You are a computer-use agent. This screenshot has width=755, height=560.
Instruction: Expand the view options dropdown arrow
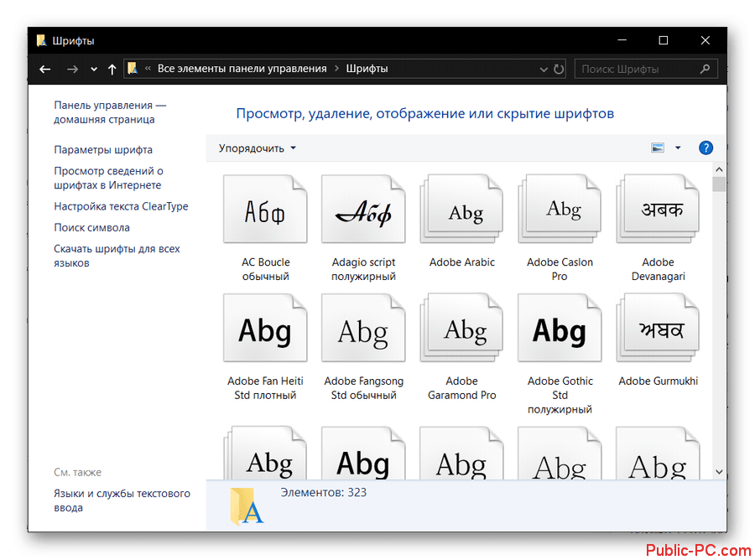678,148
